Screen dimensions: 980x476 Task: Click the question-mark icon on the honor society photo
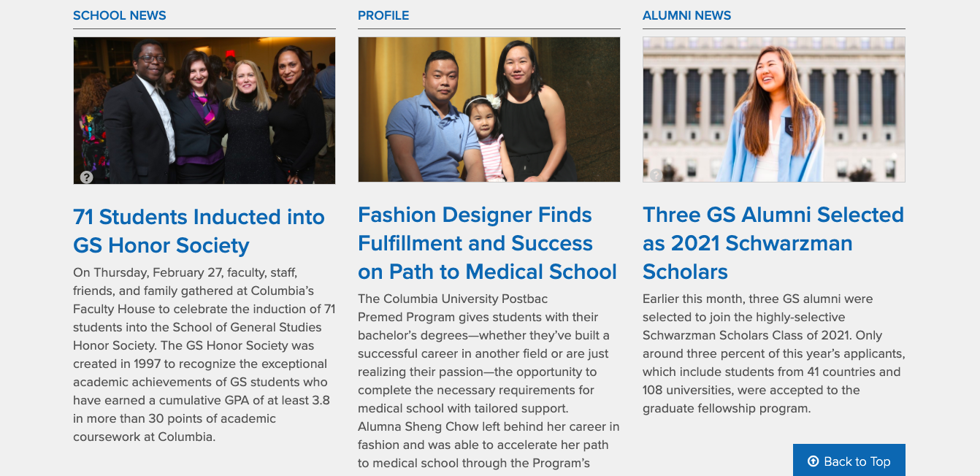[87, 177]
